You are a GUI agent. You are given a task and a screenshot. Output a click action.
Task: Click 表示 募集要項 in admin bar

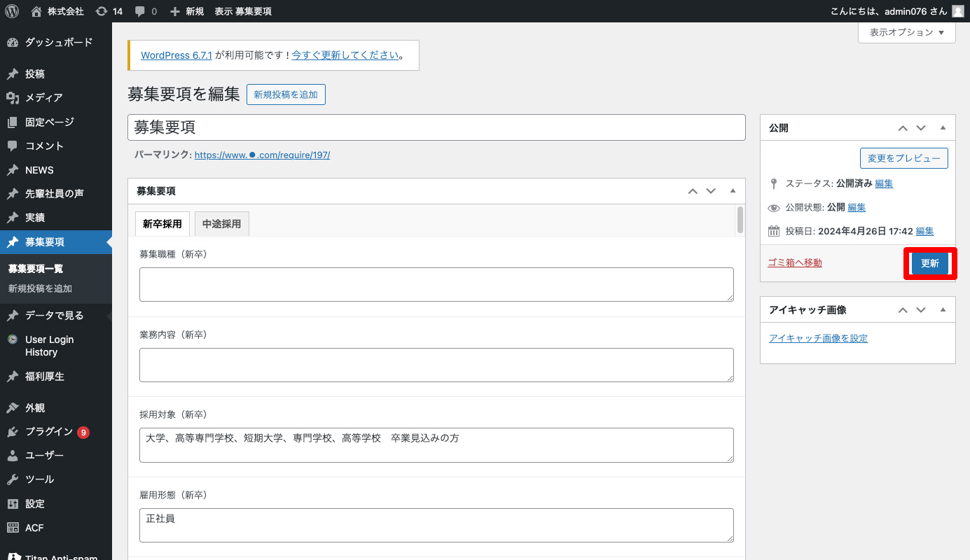(x=243, y=11)
